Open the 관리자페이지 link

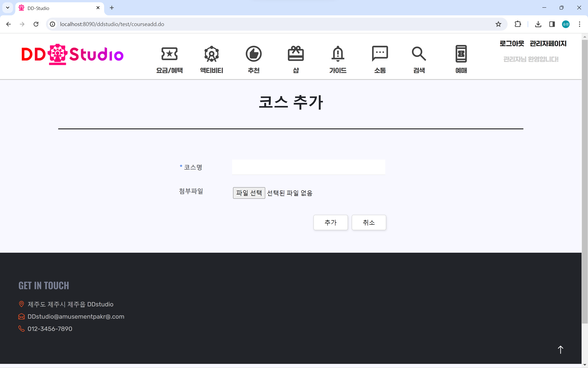pos(548,44)
